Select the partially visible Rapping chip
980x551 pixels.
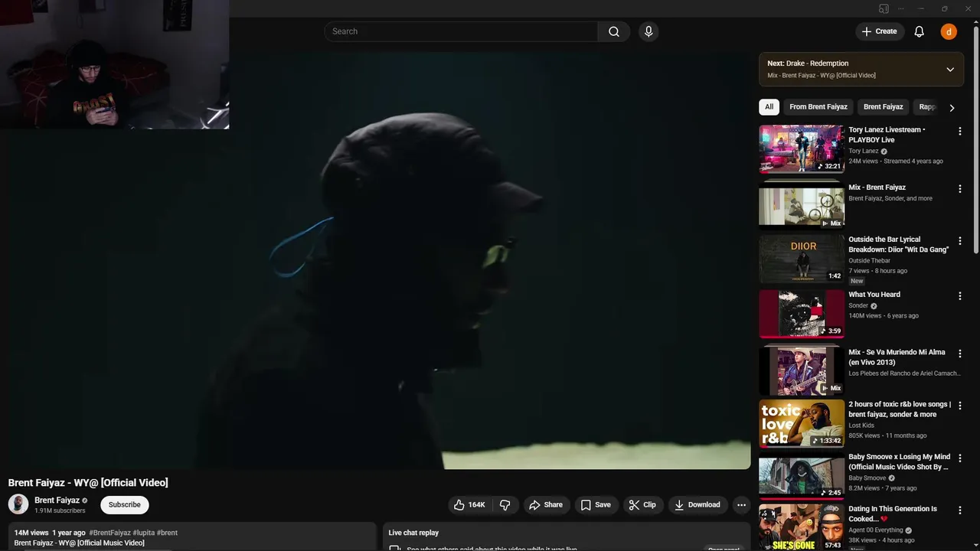(926, 107)
